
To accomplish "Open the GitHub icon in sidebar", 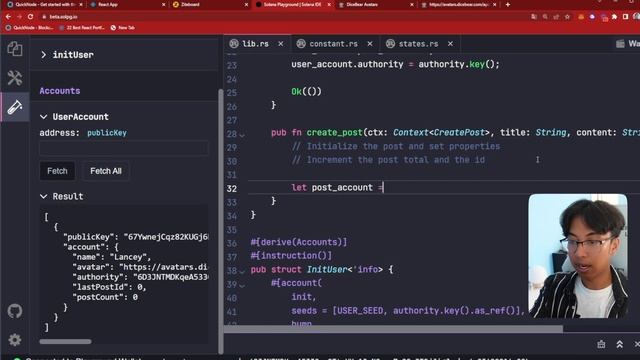I will pyautogui.click(x=15, y=311).
